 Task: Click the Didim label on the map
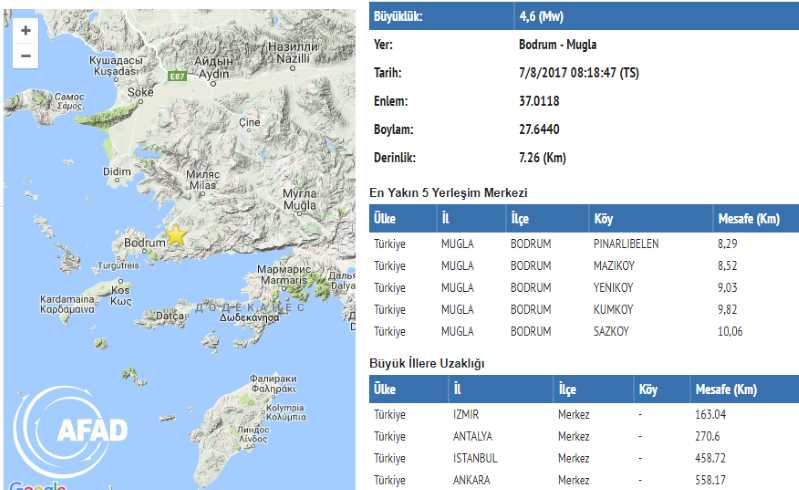[x=118, y=172]
